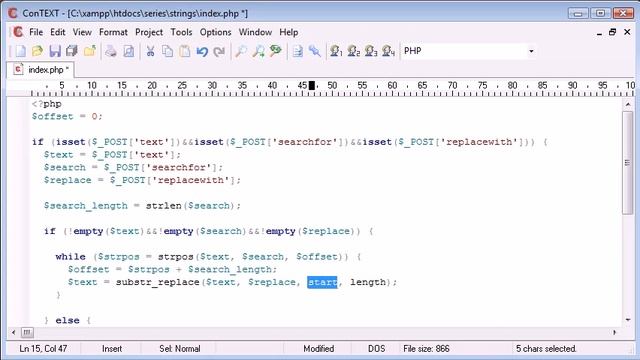Open the Format menu

(x=113, y=32)
